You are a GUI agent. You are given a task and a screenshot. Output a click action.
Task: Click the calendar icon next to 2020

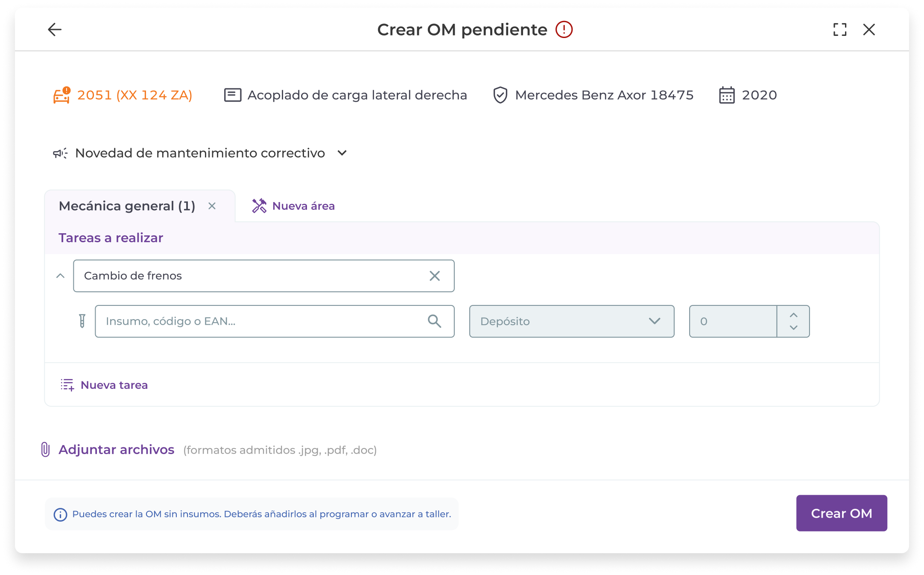pos(726,95)
